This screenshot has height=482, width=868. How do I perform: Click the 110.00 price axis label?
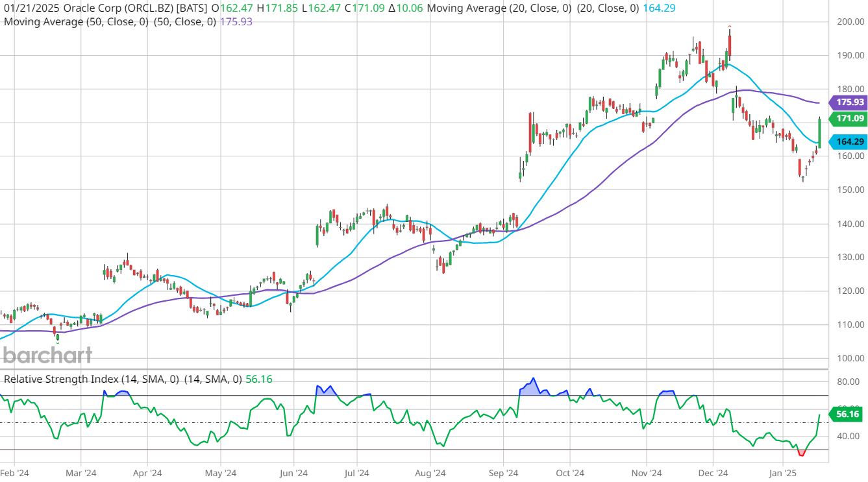[849, 324]
